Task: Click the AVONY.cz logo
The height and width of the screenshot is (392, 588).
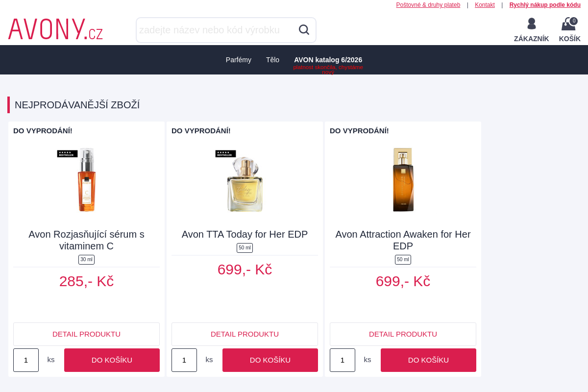Action: [x=55, y=29]
